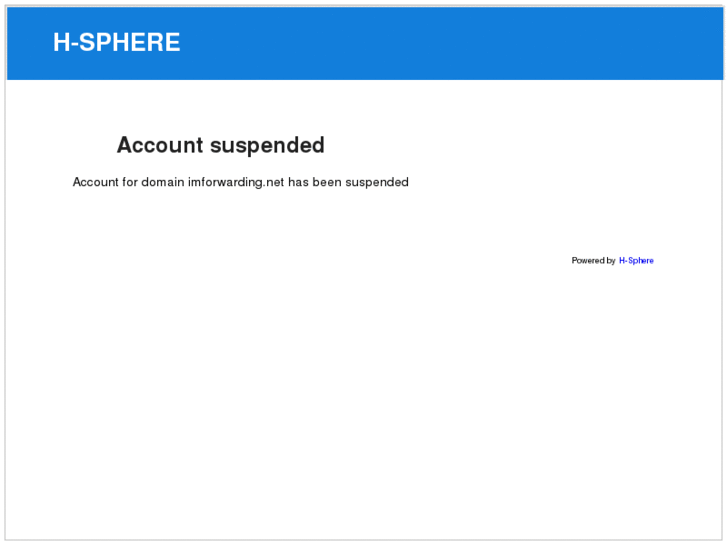This screenshot has height=545, width=727.
Task: Click the word suspended in the heading
Action: (267, 146)
